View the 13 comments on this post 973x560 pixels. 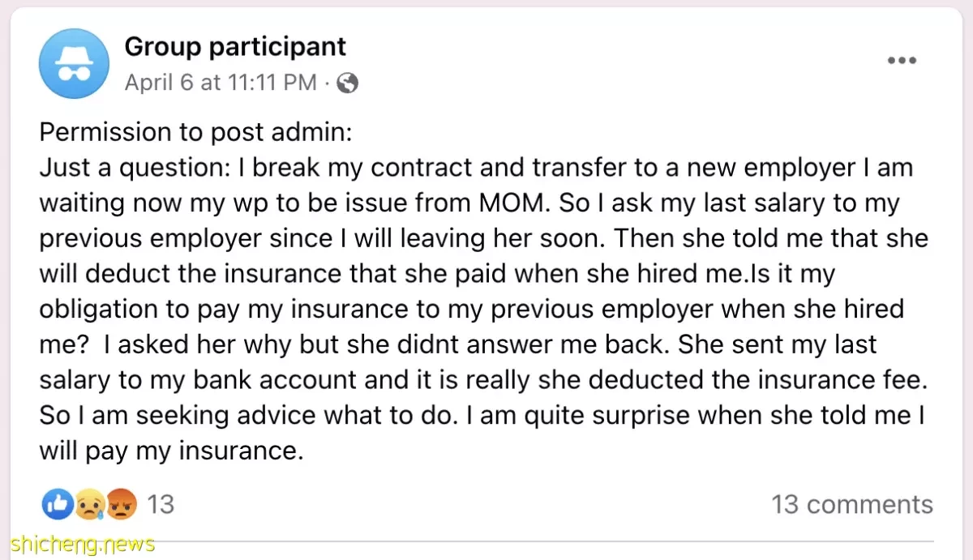852,504
